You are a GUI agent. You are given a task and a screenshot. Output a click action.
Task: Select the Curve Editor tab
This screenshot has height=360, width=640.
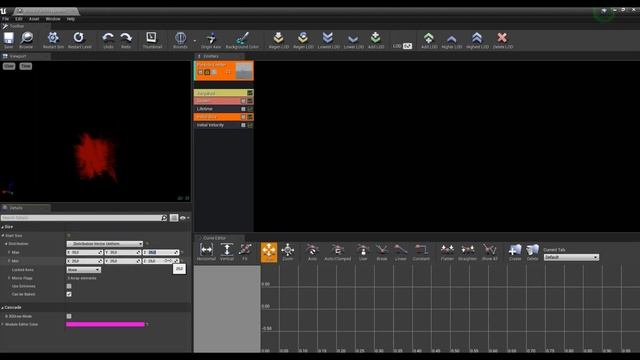pos(219,238)
